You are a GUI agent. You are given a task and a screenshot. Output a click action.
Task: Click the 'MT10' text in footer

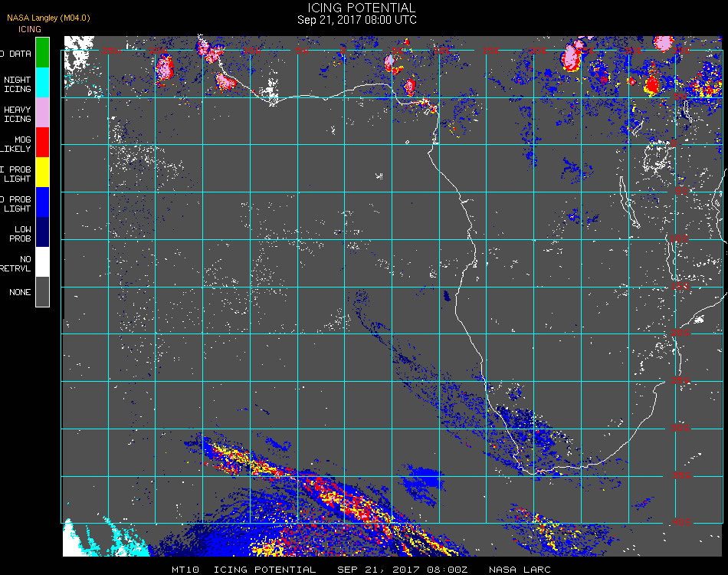pos(185,570)
